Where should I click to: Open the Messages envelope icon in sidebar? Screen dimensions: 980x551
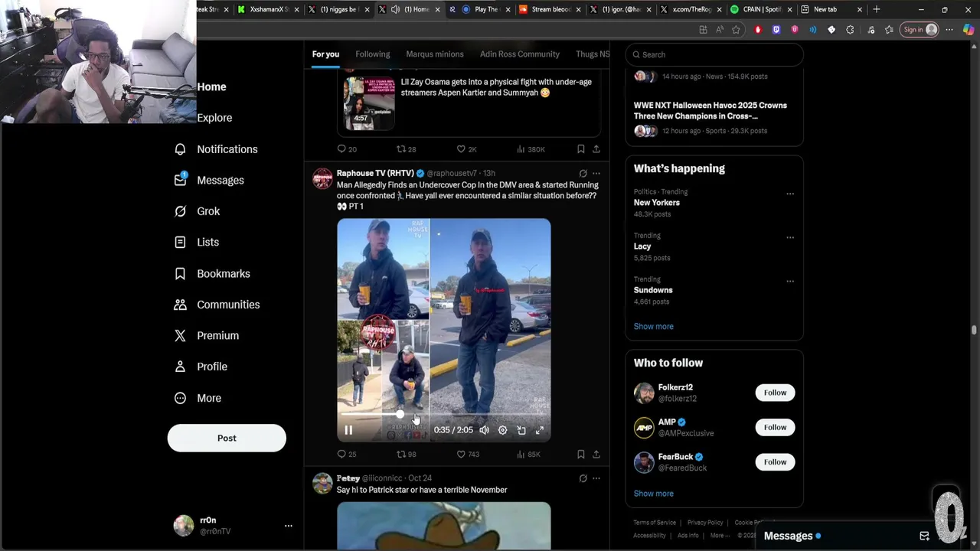[x=180, y=180]
